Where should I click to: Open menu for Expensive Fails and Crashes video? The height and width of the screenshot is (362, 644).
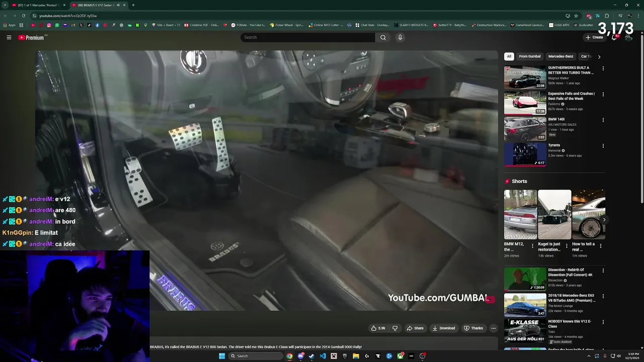click(603, 94)
